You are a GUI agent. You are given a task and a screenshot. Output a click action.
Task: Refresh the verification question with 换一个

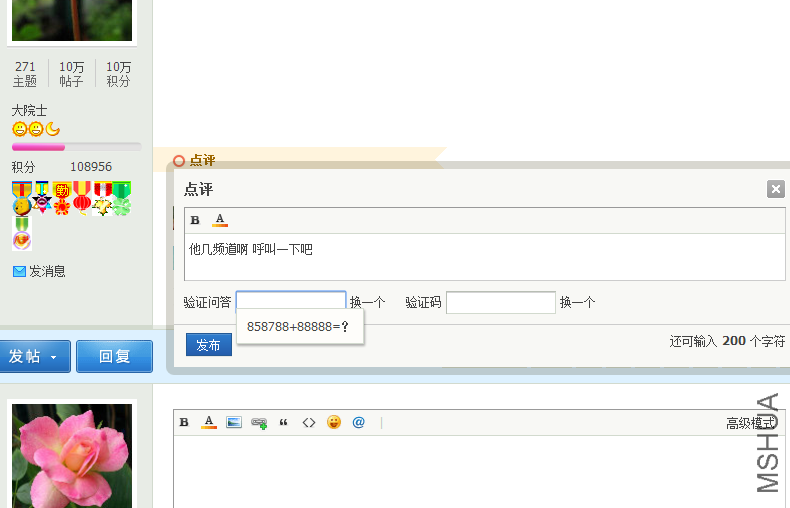pos(367,302)
